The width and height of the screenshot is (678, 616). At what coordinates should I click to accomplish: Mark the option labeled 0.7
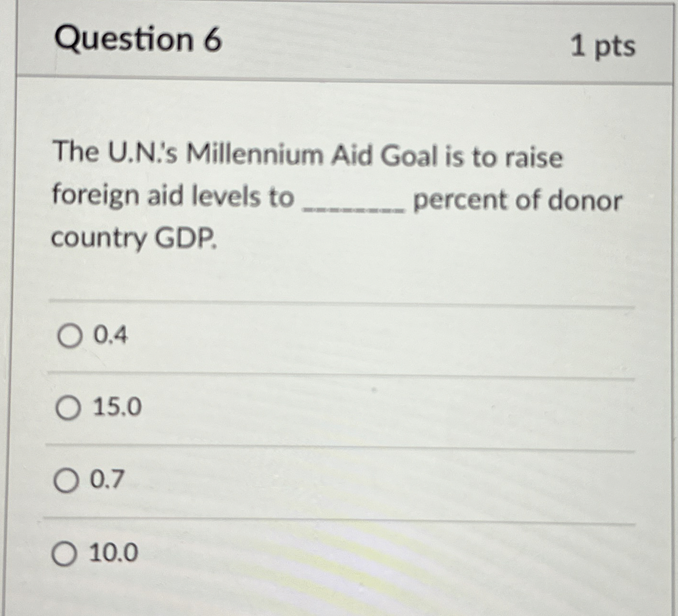point(66,482)
